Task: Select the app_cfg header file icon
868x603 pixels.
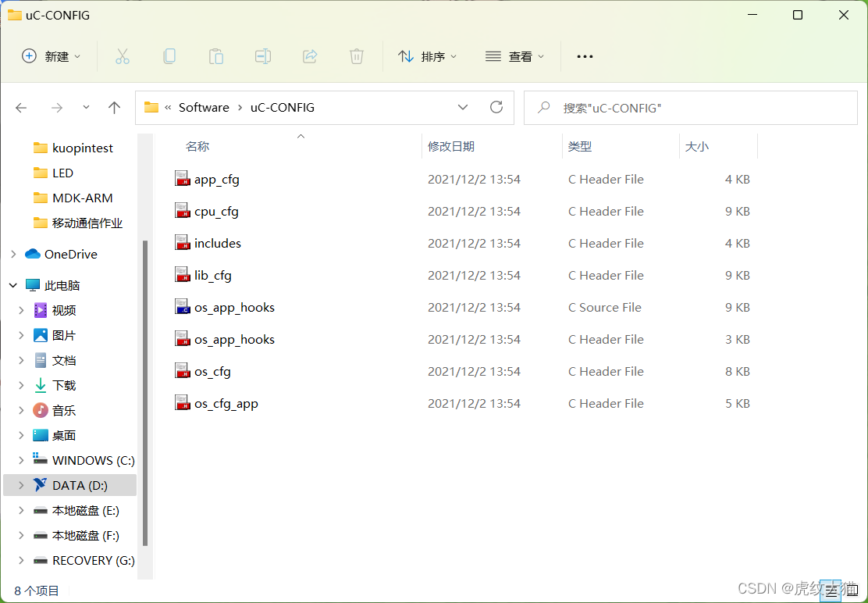Action: coord(183,179)
